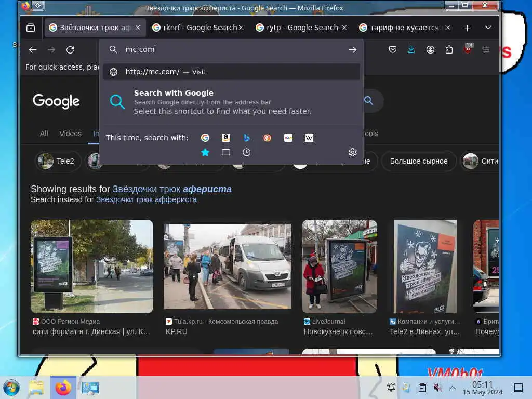Click the show desktop button in taskbar
This screenshot has height=399, width=532.
pyautogui.click(x=518, y=388)
